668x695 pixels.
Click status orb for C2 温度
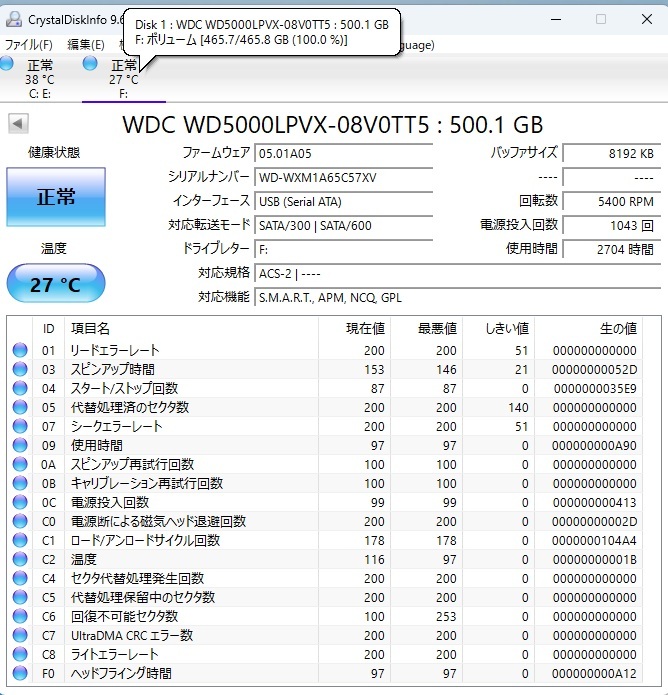pyautogui.click(x=20, y=559)
